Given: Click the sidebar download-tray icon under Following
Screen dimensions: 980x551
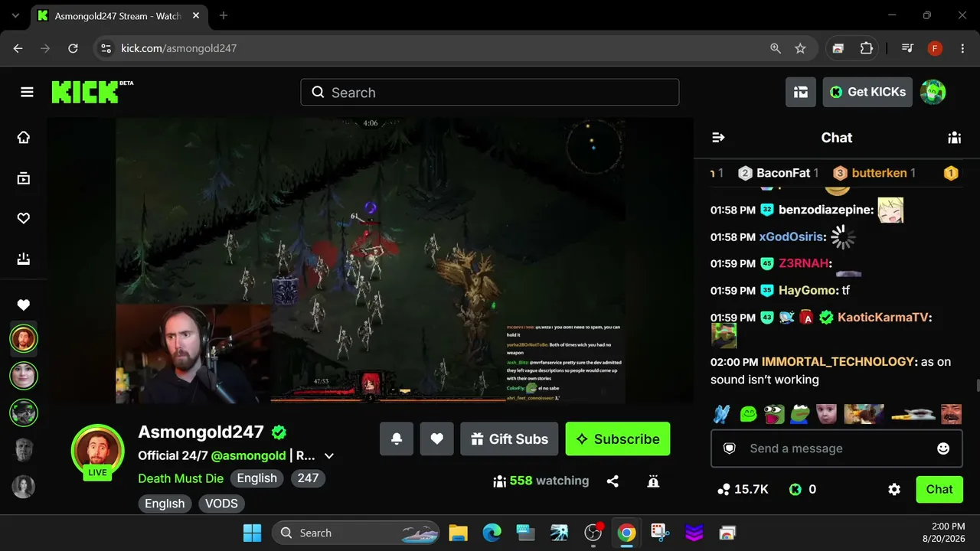Looking at the screenshot, I should (x=24, y=259).
